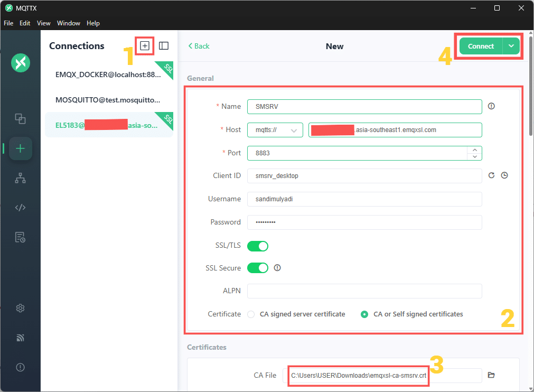Turn off SSL Secure
The height and width of the screenshot is (392, 534).
click(x=258, y=268)
